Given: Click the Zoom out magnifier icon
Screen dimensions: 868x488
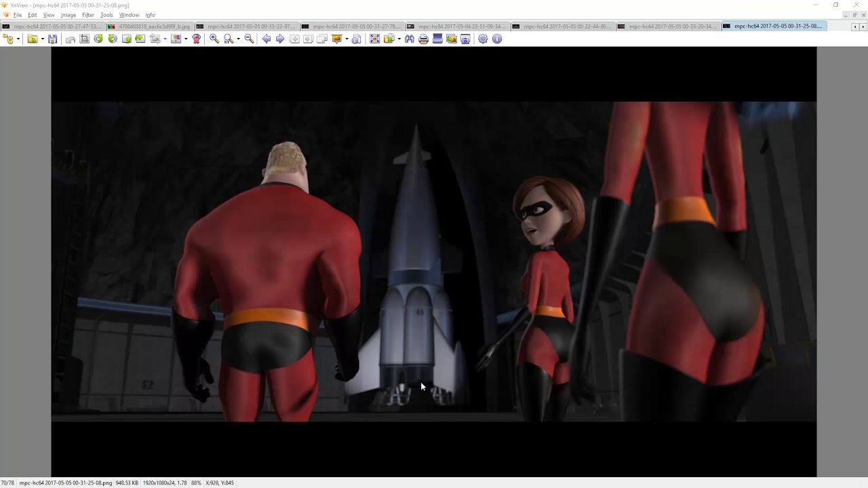Looking at the screenshot, I should coord(249,39).
